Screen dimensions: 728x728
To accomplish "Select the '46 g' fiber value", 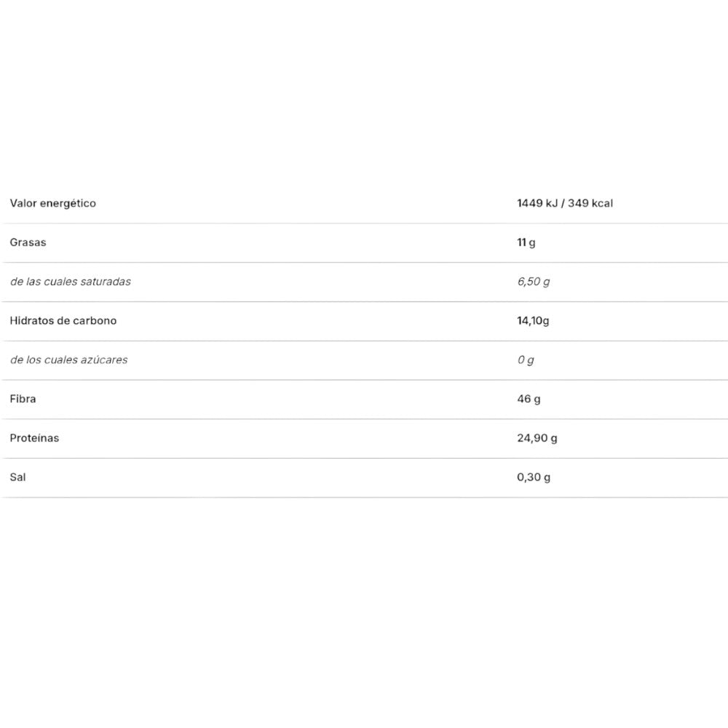I will tap(529, 399).
